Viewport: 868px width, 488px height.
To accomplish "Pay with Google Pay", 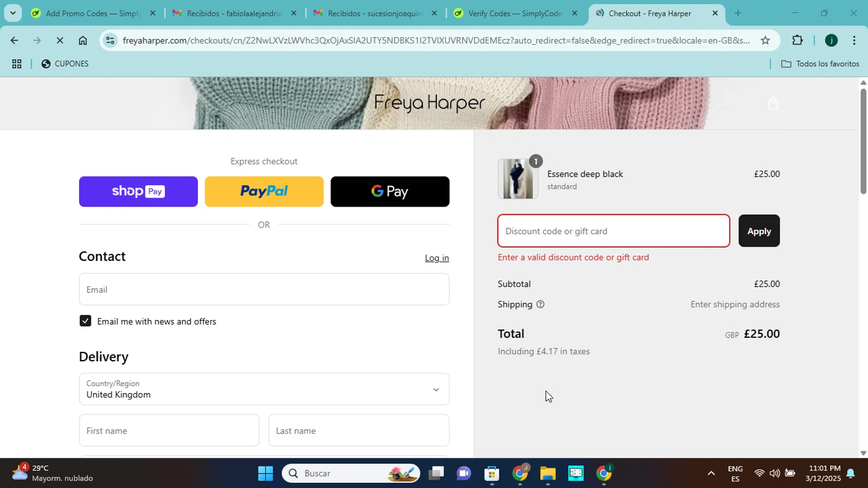I will click(390, 192).
